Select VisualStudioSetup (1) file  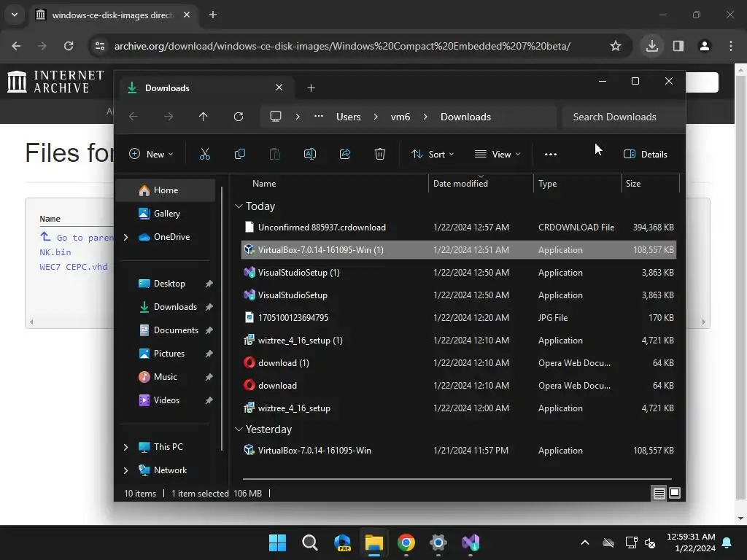pyautogui.click(x=459, y=273)
